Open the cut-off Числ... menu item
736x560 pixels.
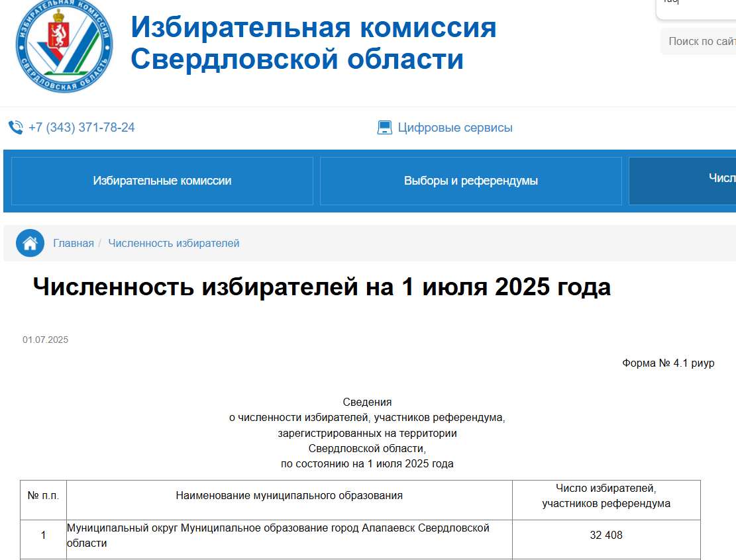[682, 181]
